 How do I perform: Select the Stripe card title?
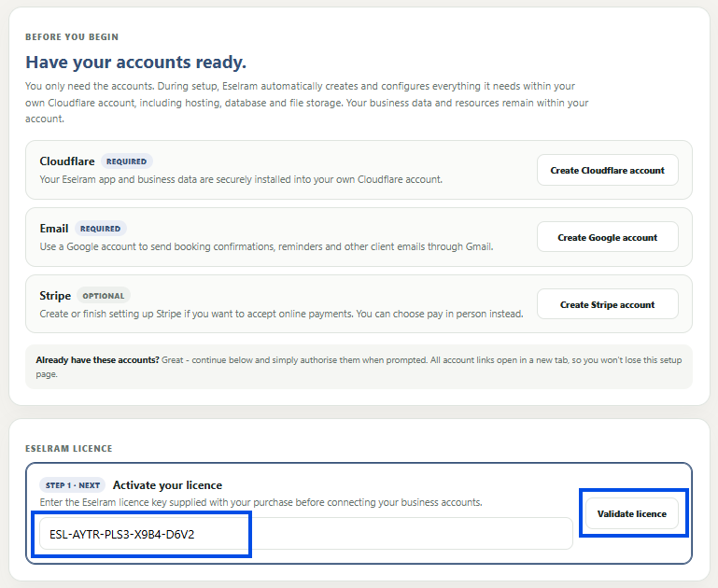55,296
